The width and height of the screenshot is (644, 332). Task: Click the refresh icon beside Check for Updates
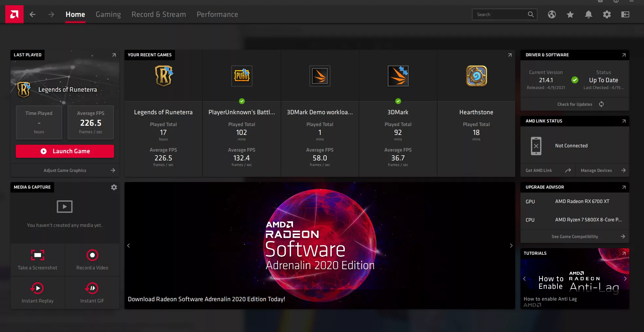601,104
